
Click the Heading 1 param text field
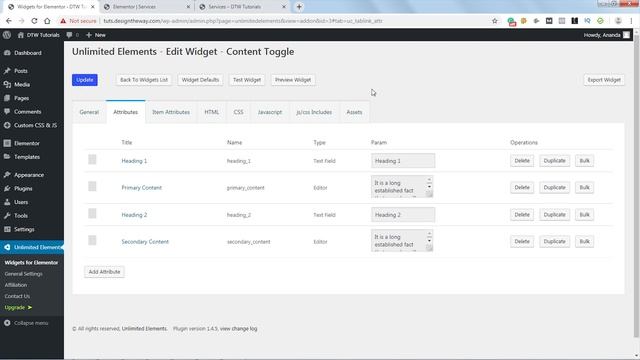point(403,161)
